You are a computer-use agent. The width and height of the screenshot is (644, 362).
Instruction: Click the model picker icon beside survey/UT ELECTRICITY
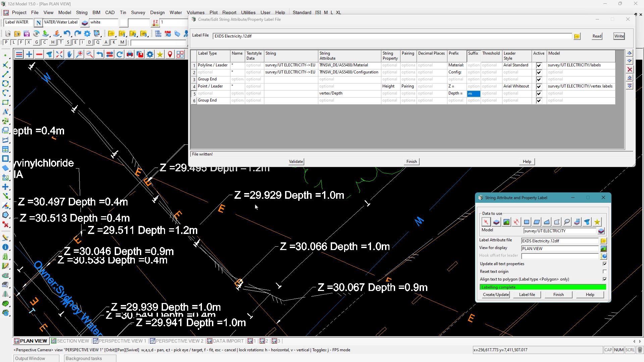[601, 231]
